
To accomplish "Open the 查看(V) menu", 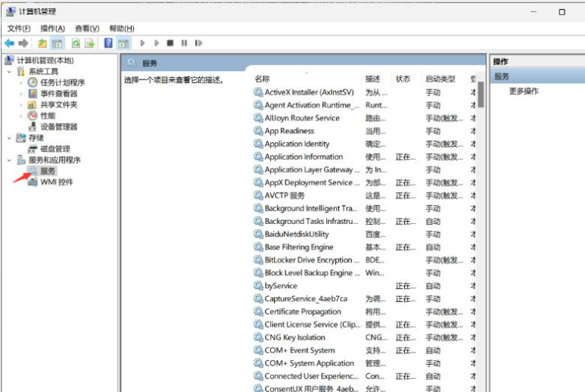I will point(87,28).
